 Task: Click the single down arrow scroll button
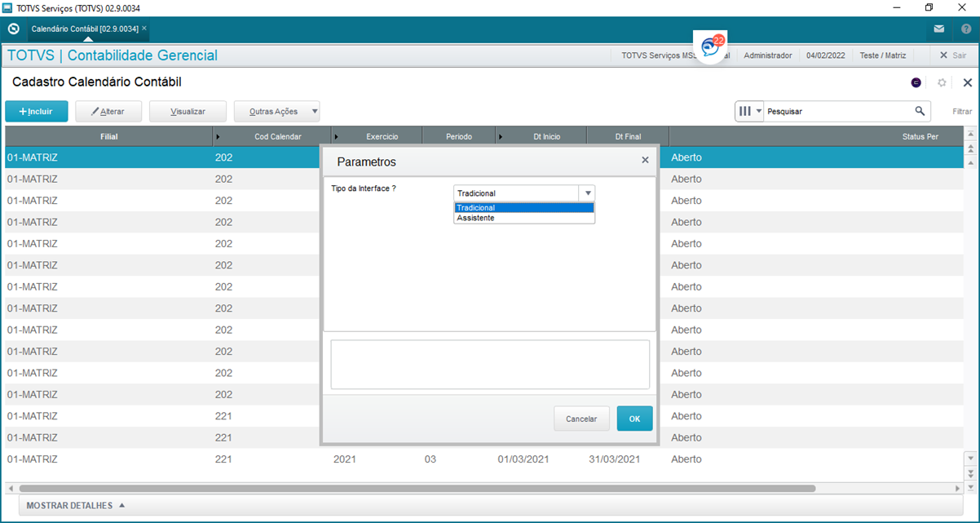pyautogui.click(x=970, y=459)
